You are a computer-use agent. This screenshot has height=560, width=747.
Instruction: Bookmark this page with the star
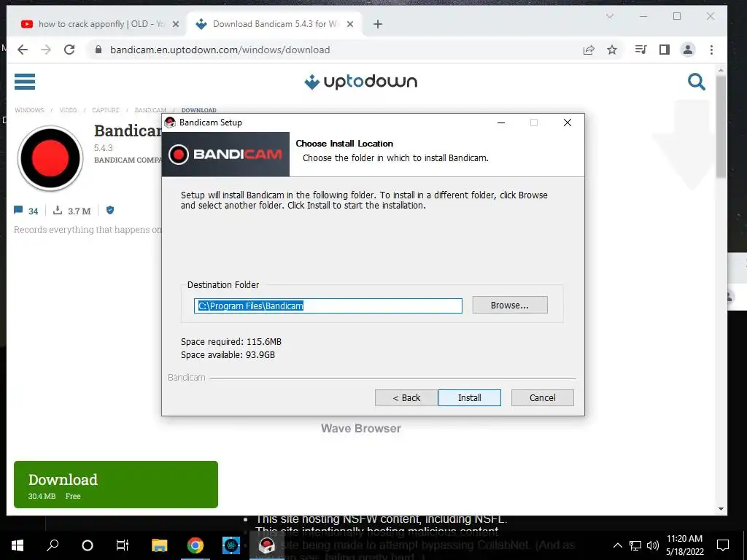click(612, 50)
